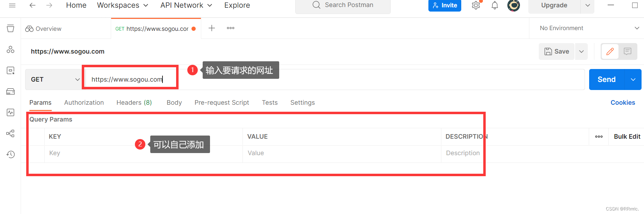
Task: Switch to the Settings tab
Action: click(x=303, y=103)
